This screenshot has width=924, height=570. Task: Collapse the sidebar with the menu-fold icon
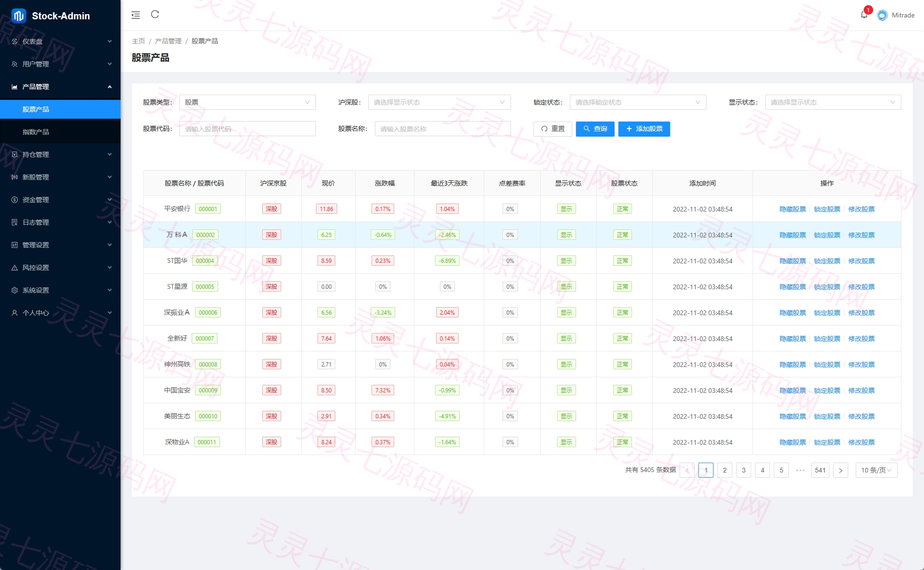(136, 15)
